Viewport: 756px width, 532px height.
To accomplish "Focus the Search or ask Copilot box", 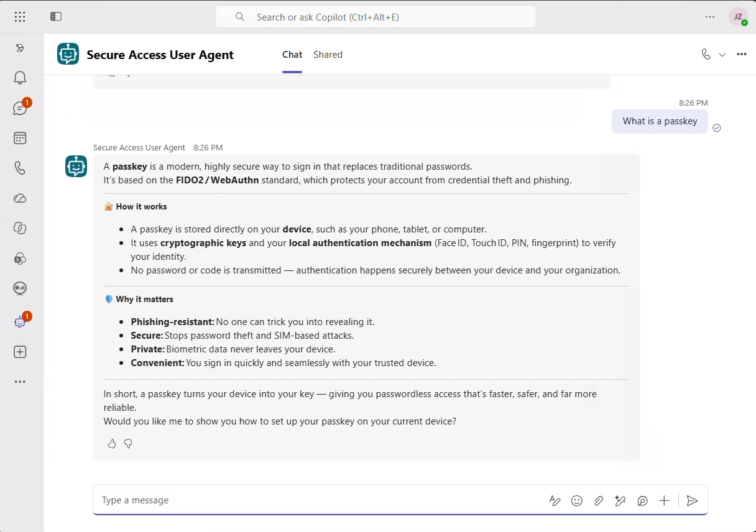I will [x=376, y=17].
